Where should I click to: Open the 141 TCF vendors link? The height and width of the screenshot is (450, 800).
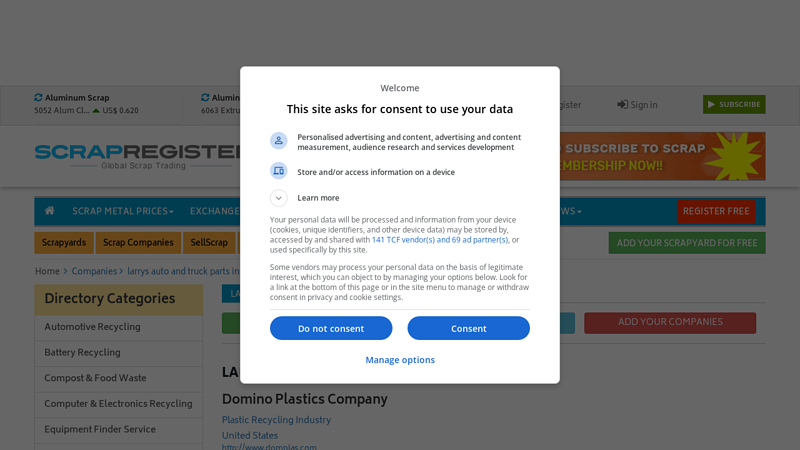coord(439,240)
